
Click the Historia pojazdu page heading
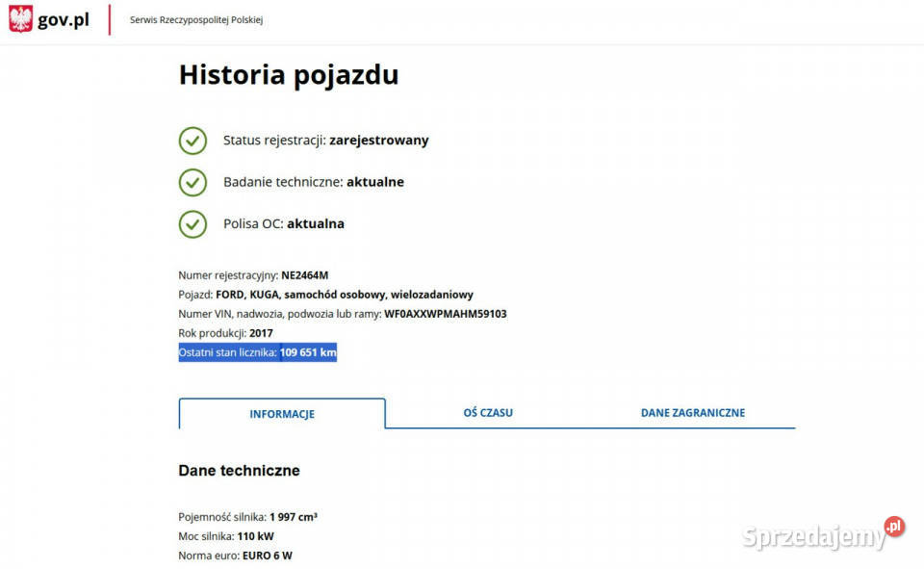click(289, 75)
